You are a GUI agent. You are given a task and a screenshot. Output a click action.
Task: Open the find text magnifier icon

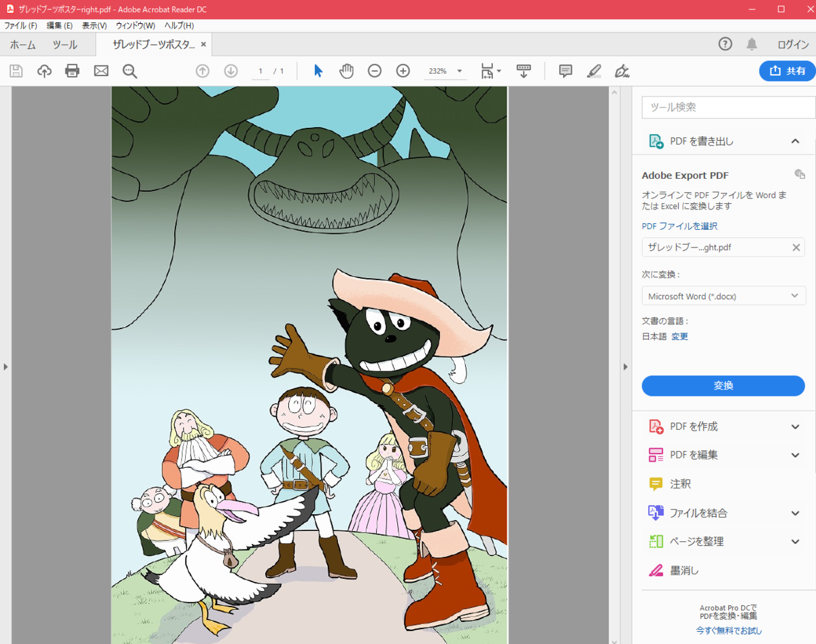point(130,71)
